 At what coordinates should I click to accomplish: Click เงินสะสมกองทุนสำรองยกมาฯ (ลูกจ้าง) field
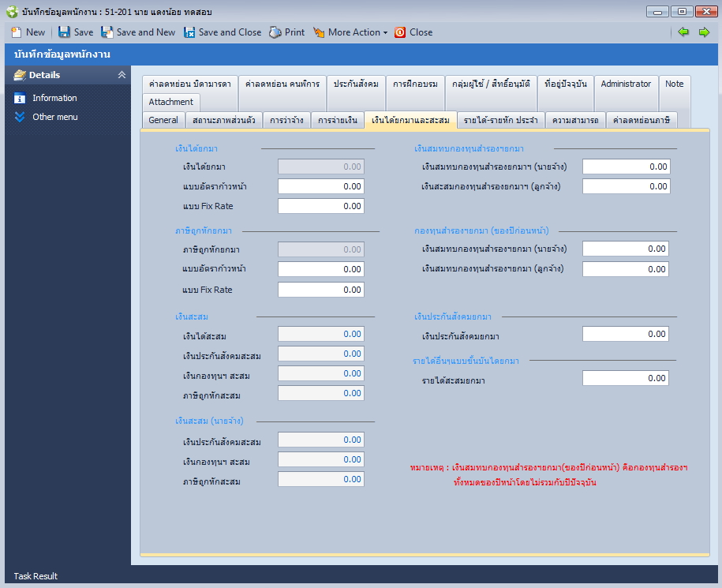click(627, 186)
